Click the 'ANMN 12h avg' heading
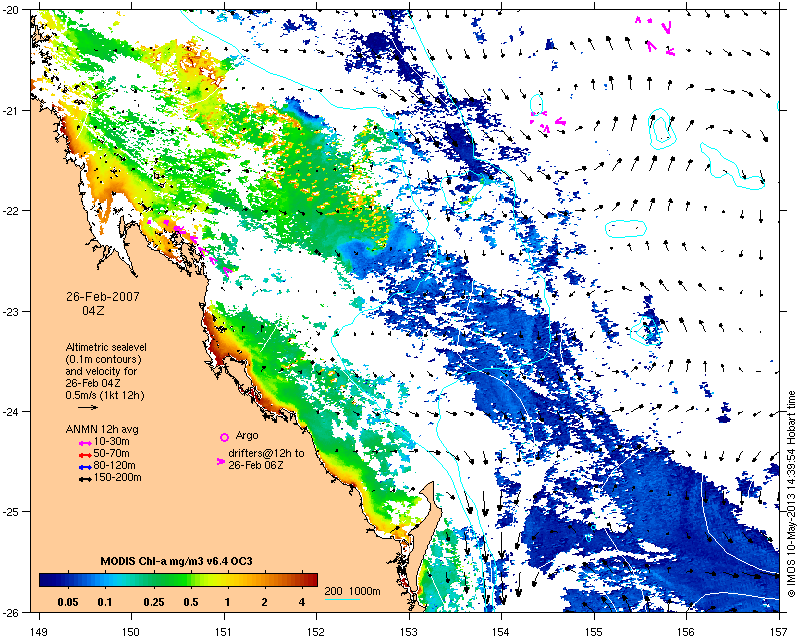The height and width of the screenshot is (640, 800). click(102, 429)
